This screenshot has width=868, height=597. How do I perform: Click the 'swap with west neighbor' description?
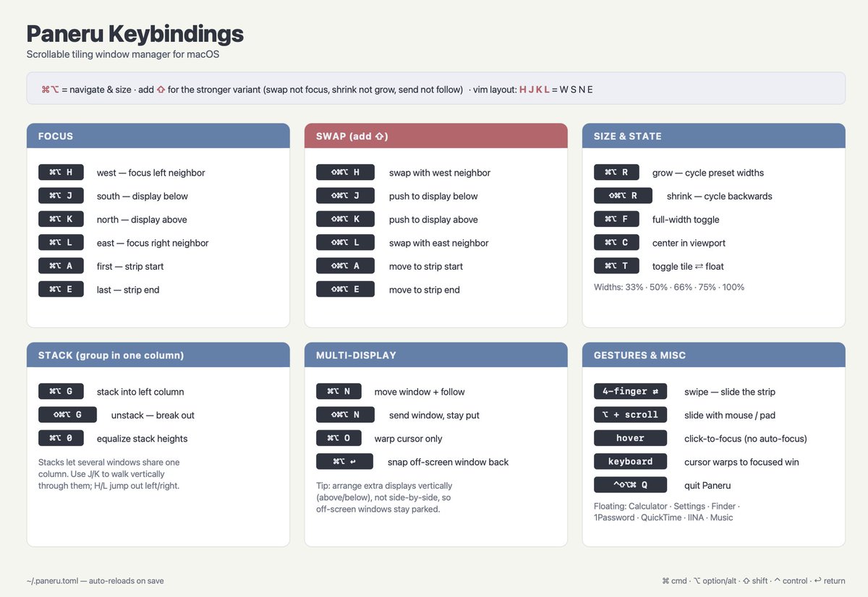click(440, 173)
